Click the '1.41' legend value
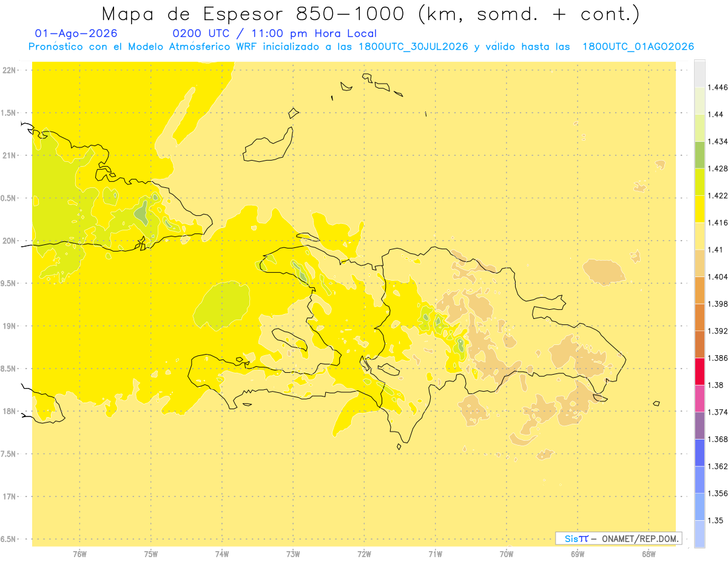The image size is (728, 562). point(715,249)
